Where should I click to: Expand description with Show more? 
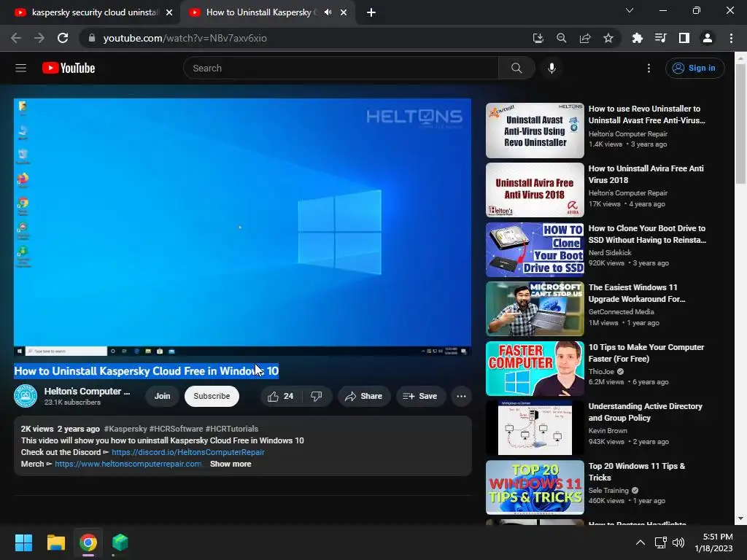231,464
